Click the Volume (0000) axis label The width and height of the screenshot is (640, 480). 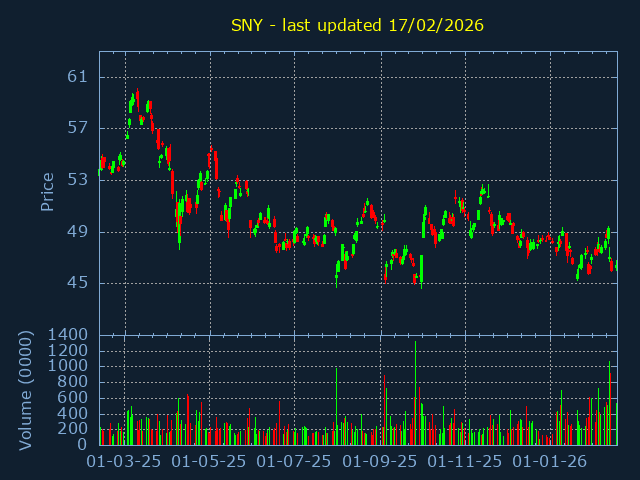pos(26,390)
